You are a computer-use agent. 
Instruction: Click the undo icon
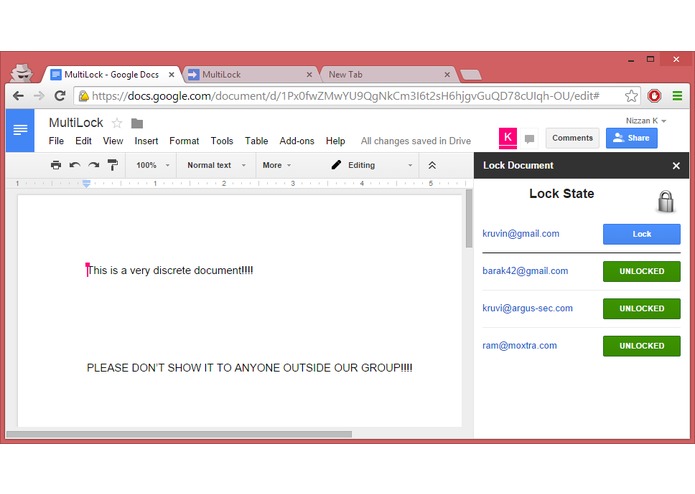(x=74, y=165)
